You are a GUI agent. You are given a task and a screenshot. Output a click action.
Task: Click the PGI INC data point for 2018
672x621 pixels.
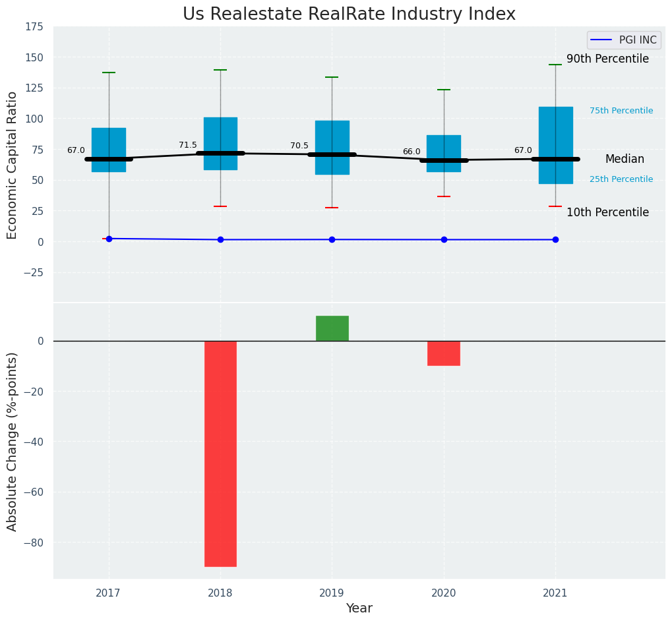click(x=220, y=239)
